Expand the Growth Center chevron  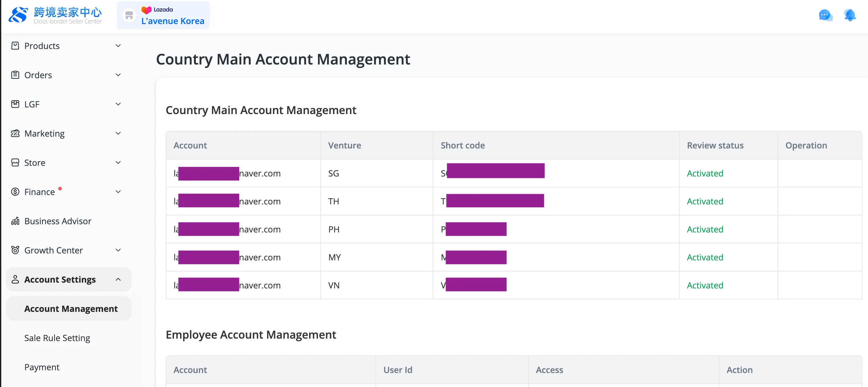click(x=118, y=250)
